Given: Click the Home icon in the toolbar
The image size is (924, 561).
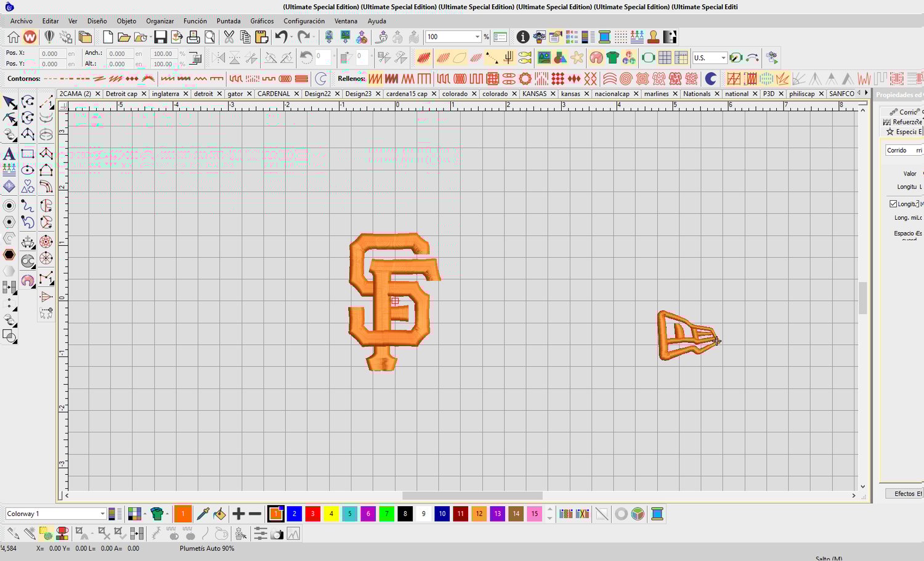Looking at the screenshot, I should pos(13,37).
